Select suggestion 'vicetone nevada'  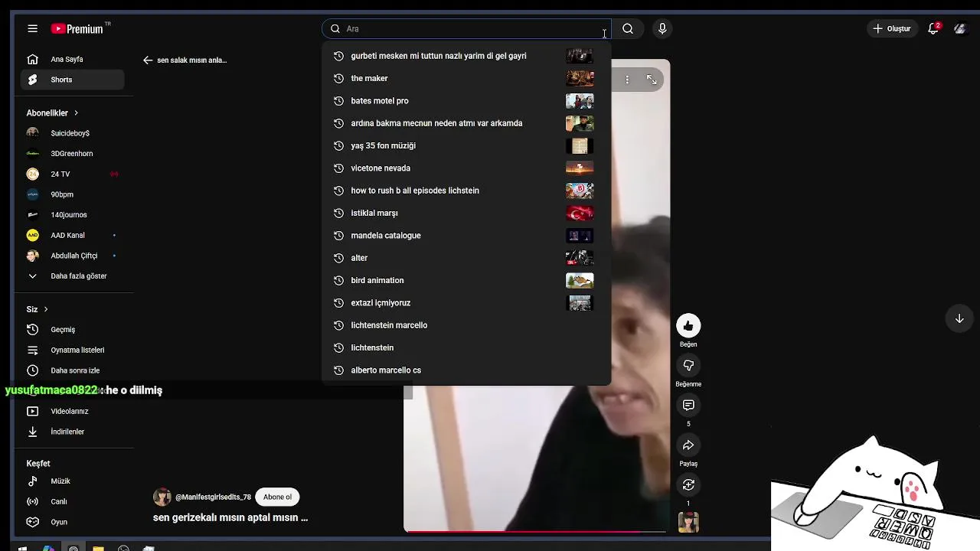coord(466,168)
